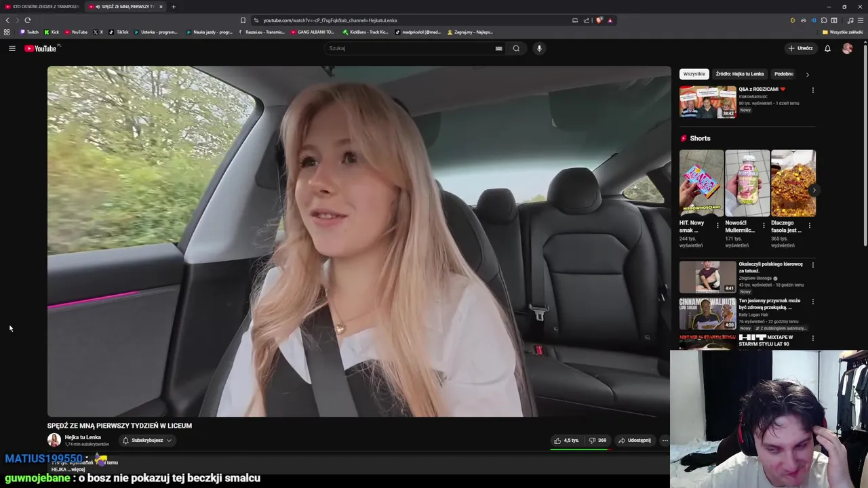Open Hejka tu Lenka channel avatar
Screen dimensions: 868x488
[54, 440]
